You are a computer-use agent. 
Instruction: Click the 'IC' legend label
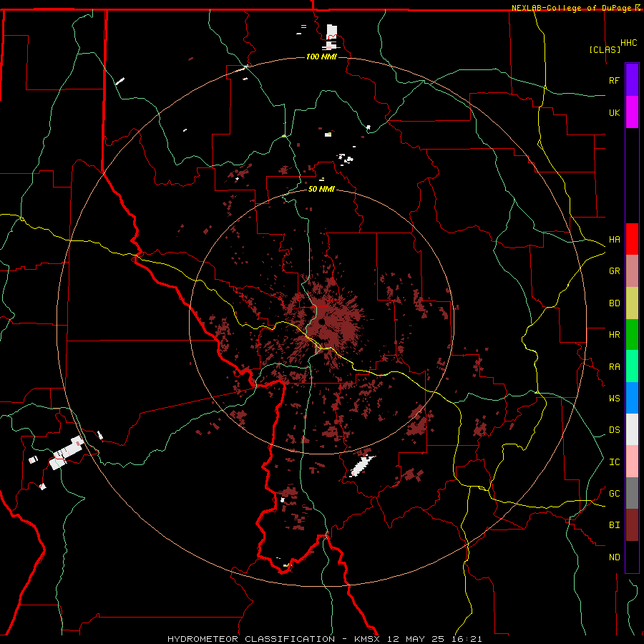[614, 462]
